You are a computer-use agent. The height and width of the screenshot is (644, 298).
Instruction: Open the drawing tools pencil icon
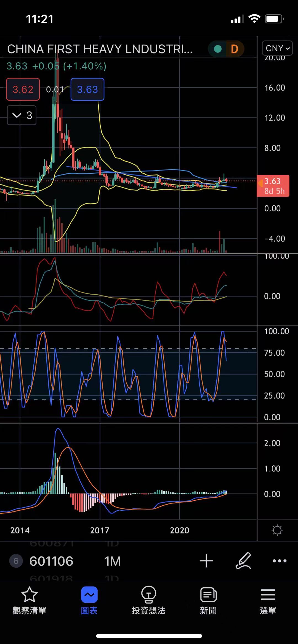[243, 561]
